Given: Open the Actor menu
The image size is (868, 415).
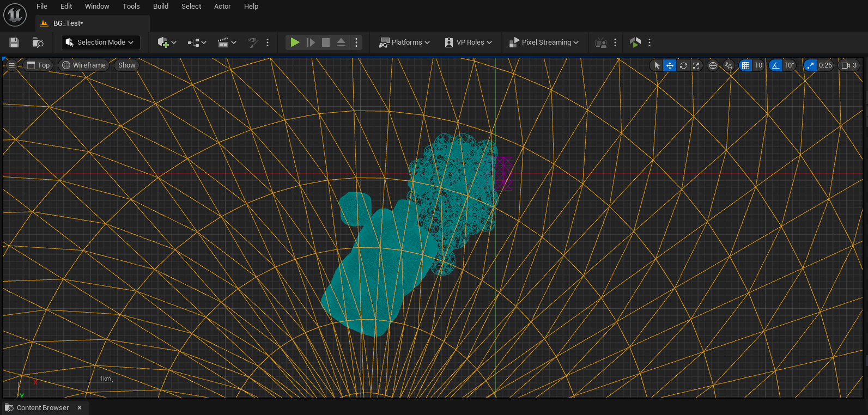Looking at the screenshot, I should 222,7.
